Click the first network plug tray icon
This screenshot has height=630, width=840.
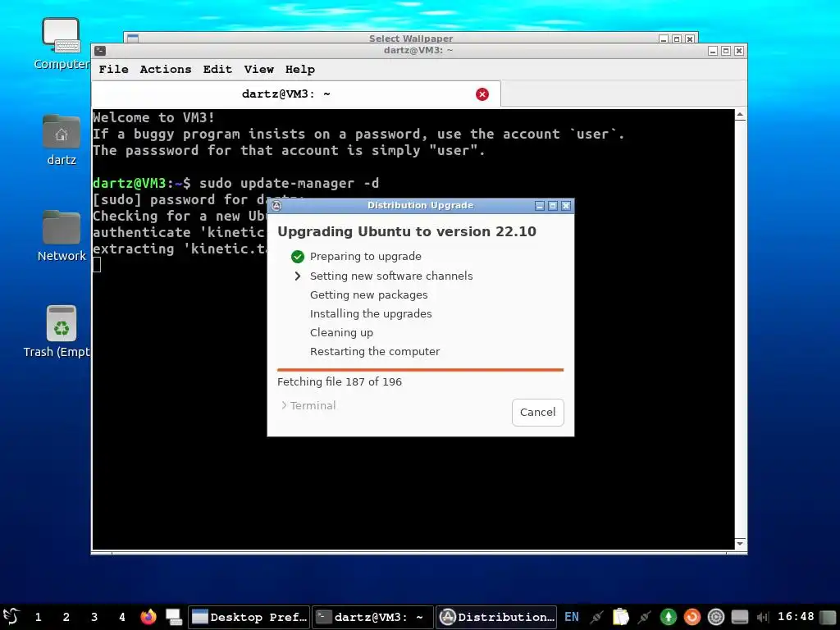[596, 617]
